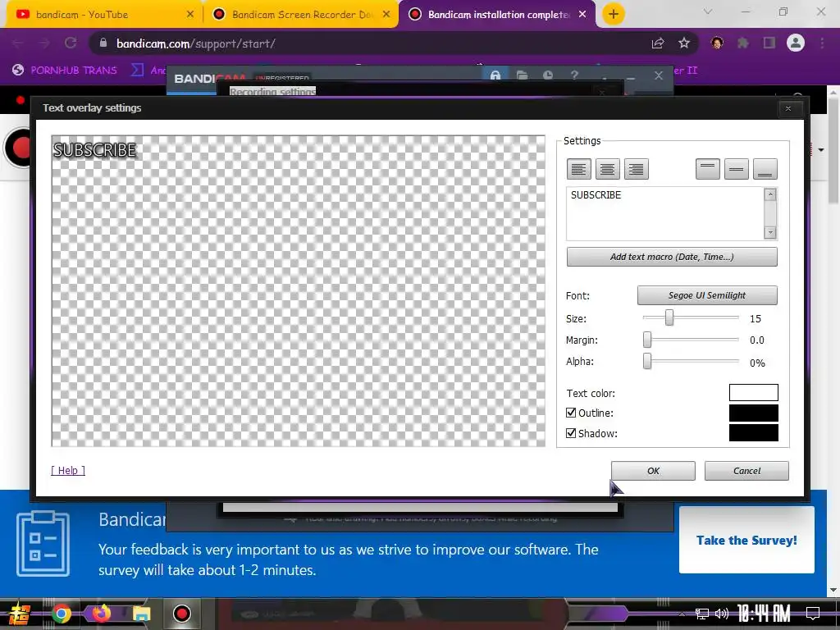The height and width of the screenshot is (630, 840).
Task: Click the Margin slider handle
Action: (x=647, y=339)
